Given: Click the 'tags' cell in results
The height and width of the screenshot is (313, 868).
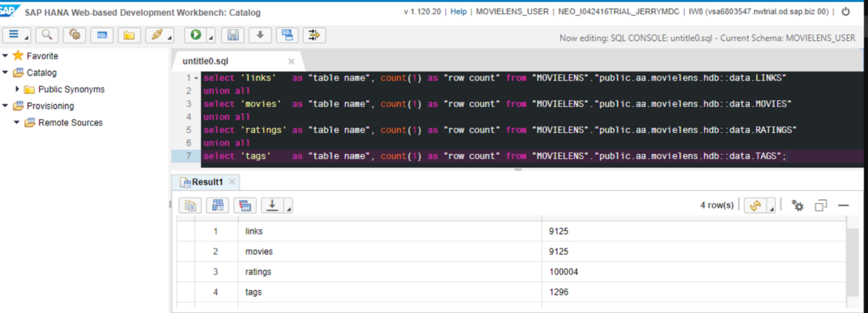Looking at the screenshot, I should [390, 292].
